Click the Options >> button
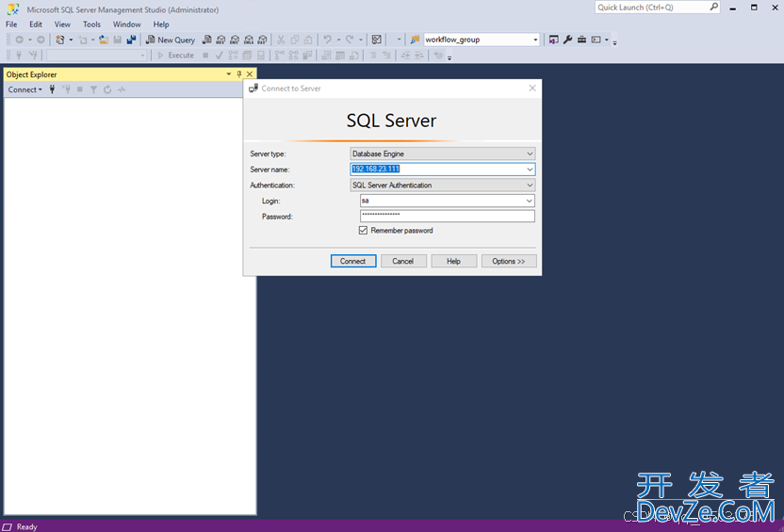This screenshot has width=784, height=532. (509, 261)
